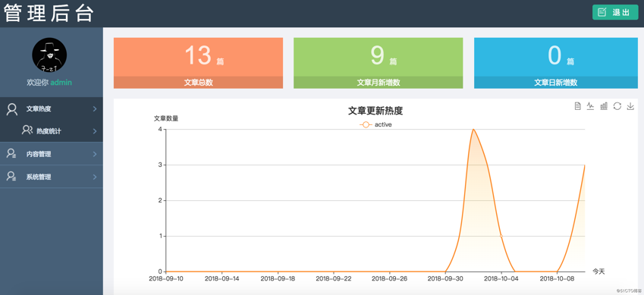Toggle the active series legend
Viewport: 644px width, 295px height.
pos(375,124)
